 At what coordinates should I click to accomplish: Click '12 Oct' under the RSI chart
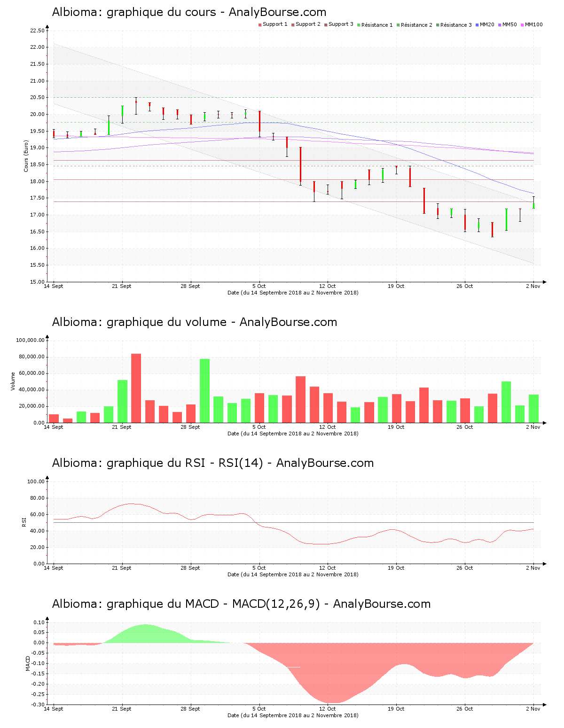coord(328,568)
